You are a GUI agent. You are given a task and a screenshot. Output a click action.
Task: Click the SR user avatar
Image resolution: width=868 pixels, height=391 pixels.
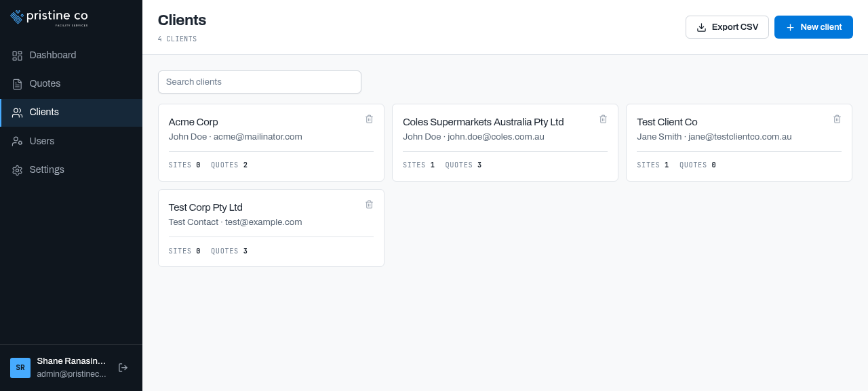tap(20, 368)
